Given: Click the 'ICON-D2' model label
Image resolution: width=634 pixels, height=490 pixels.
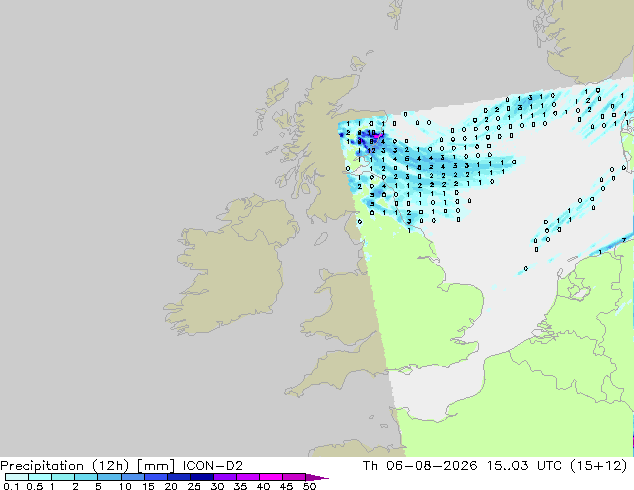Looking at the screenshot, I should pos(213,466).
